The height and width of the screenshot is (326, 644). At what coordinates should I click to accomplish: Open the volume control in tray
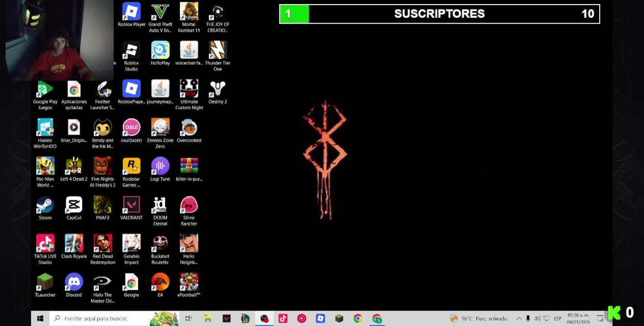point(537,318)
